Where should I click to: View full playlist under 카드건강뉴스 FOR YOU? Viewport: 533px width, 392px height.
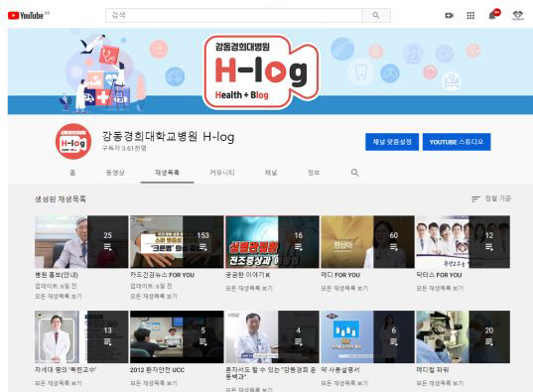[154, 297]
